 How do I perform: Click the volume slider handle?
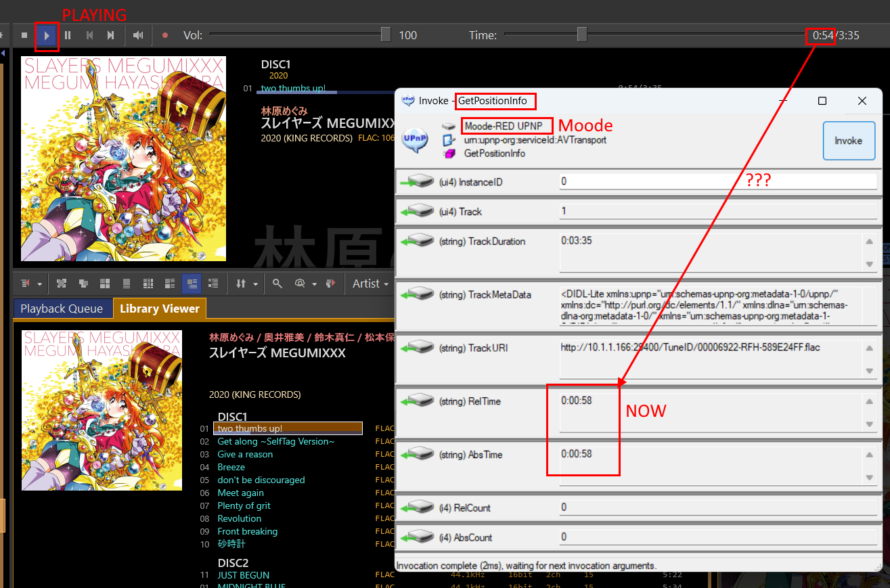(x=385, y=35)
